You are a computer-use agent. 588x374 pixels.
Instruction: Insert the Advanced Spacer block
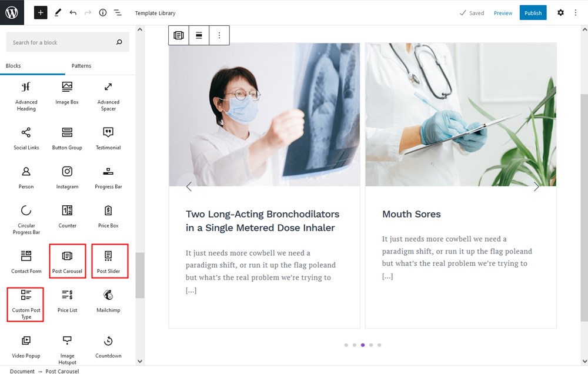click(x=108, y=97)
